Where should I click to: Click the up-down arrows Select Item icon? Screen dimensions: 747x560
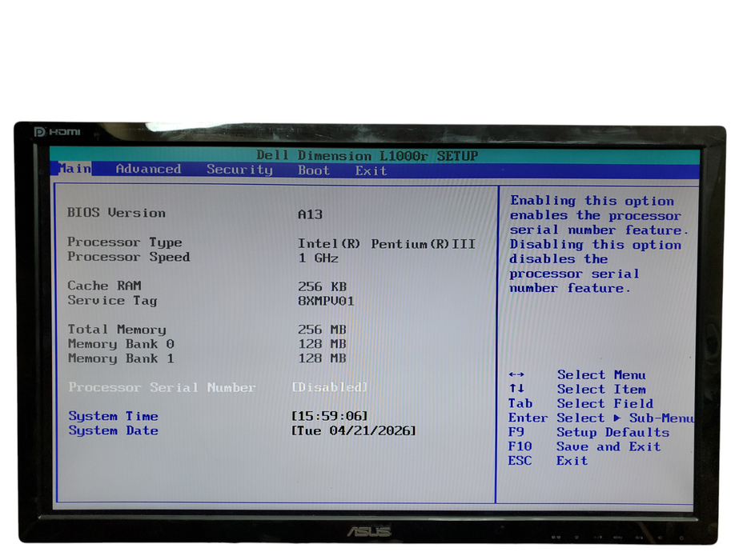[516, 389]
